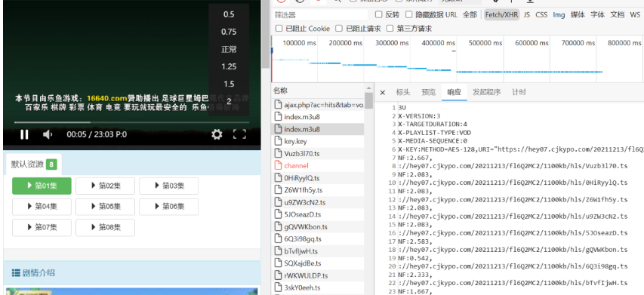Select the 默认资源 source tab
644x295 pixels.
34,164
